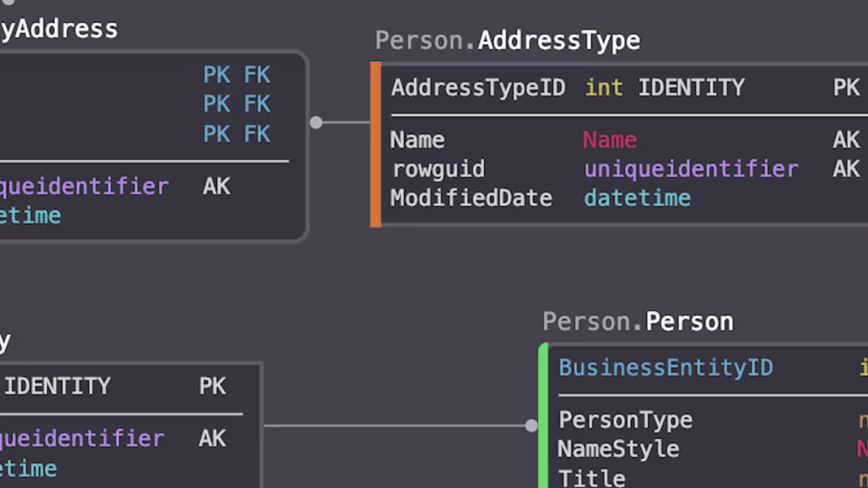
Task: Click the PK marker of AddressTypeID
Action: click(x=846, y=88)
